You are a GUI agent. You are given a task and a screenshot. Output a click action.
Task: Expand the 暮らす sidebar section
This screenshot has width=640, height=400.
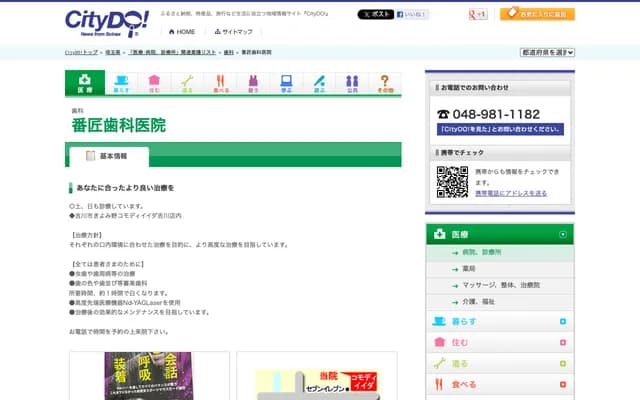click(x=564, y=321)
